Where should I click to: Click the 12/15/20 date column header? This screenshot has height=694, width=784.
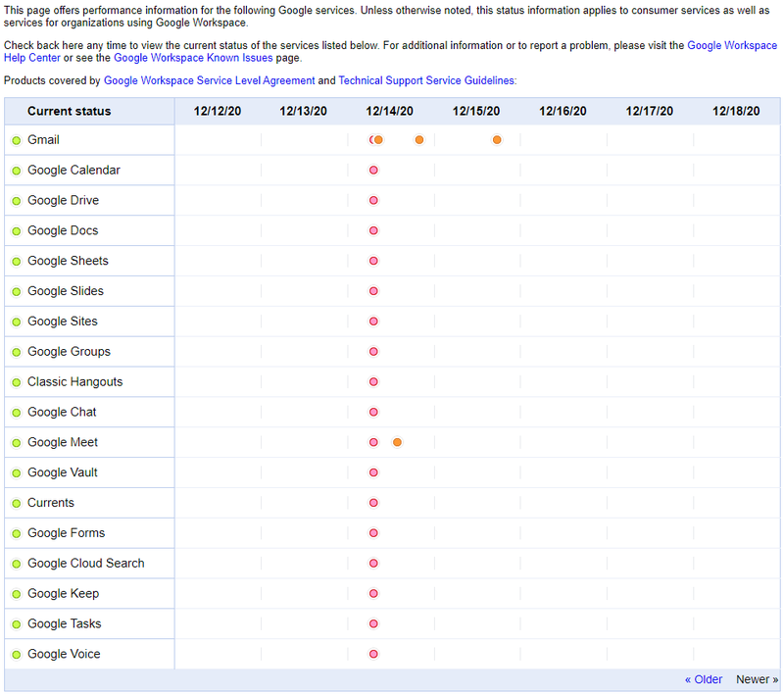tap(476, 112)
